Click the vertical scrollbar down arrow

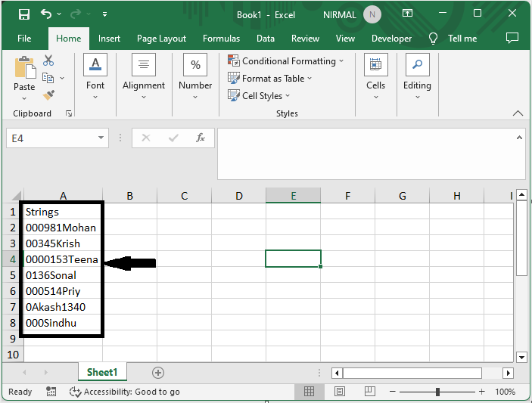pos(521,357)
